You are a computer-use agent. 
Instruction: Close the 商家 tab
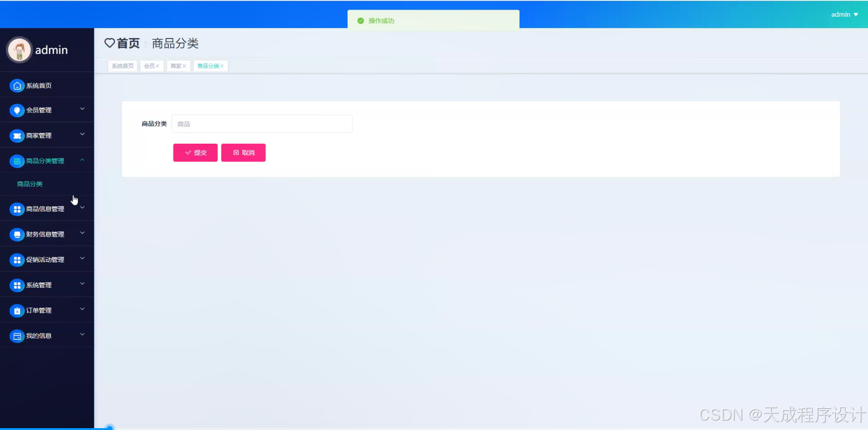click(184, 66)
